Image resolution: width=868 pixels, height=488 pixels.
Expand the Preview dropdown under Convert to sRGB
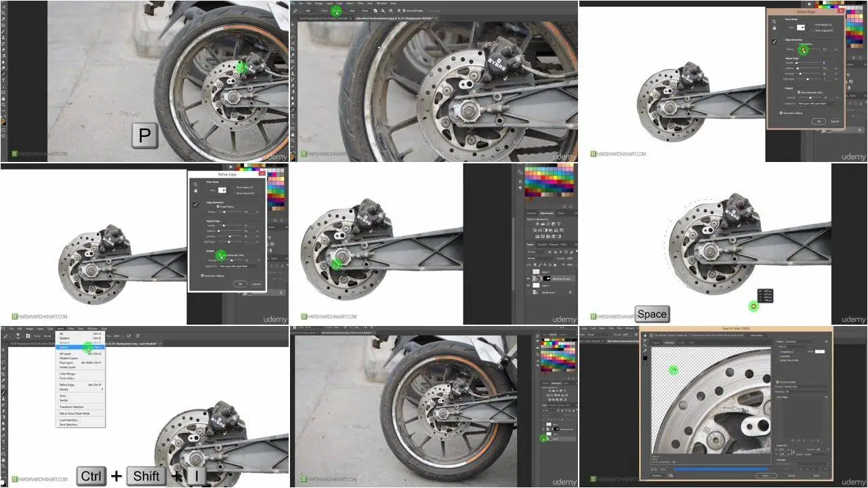[x=805, y=386]
